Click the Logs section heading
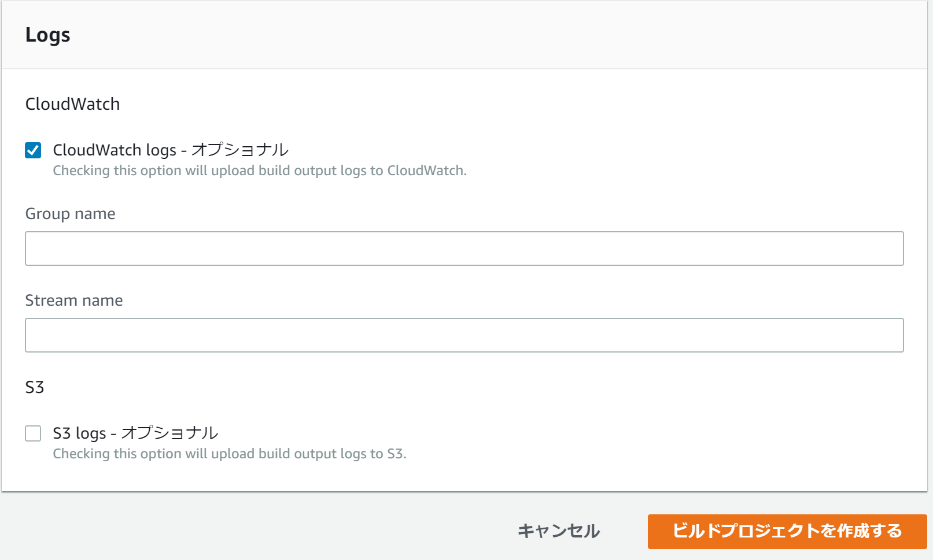Viewport: 933px width, 560px height. click(48, 35)
